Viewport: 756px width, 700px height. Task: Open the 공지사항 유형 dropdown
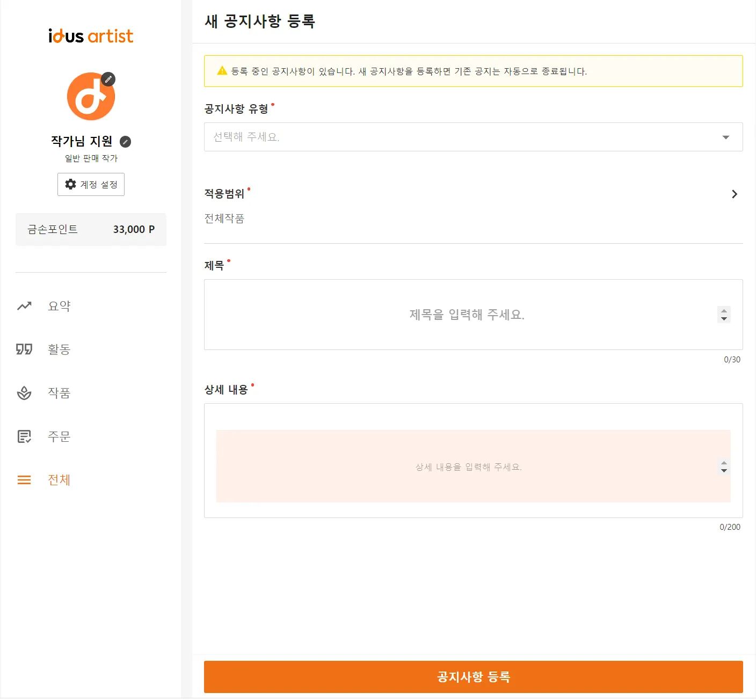coord(473,137)
